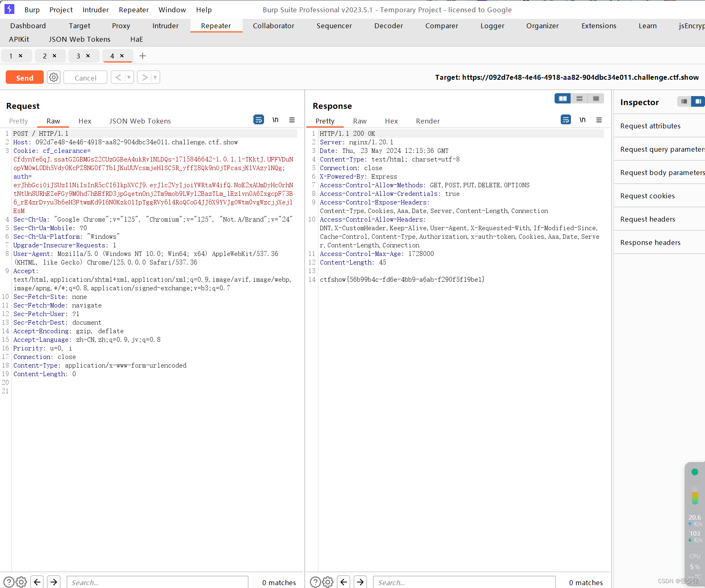Viewport: 705px width, 588px height.
Task: Click the Request search field
Action: tap(157, 582)
